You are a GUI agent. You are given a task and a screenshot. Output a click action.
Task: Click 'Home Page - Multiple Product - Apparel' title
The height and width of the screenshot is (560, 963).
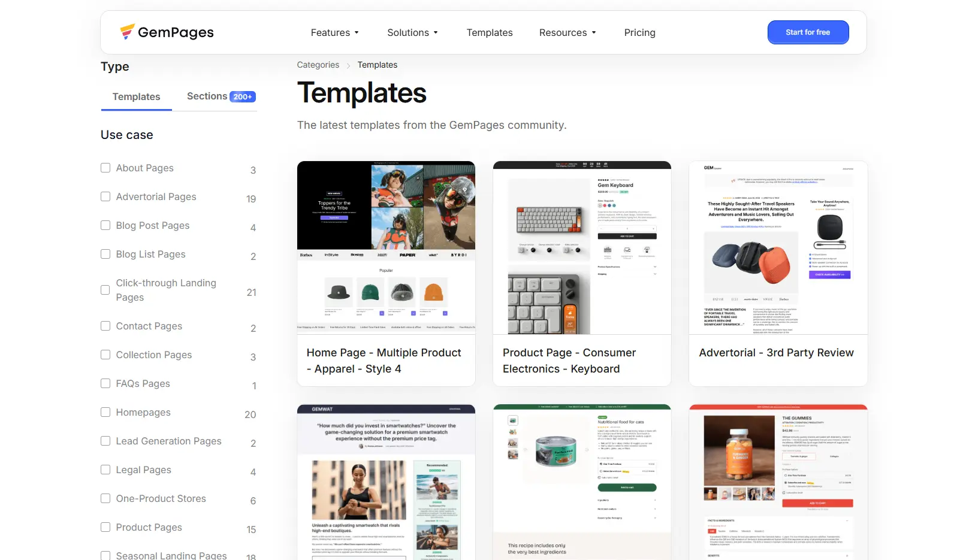pyautogui.click(x=384, y=361)
